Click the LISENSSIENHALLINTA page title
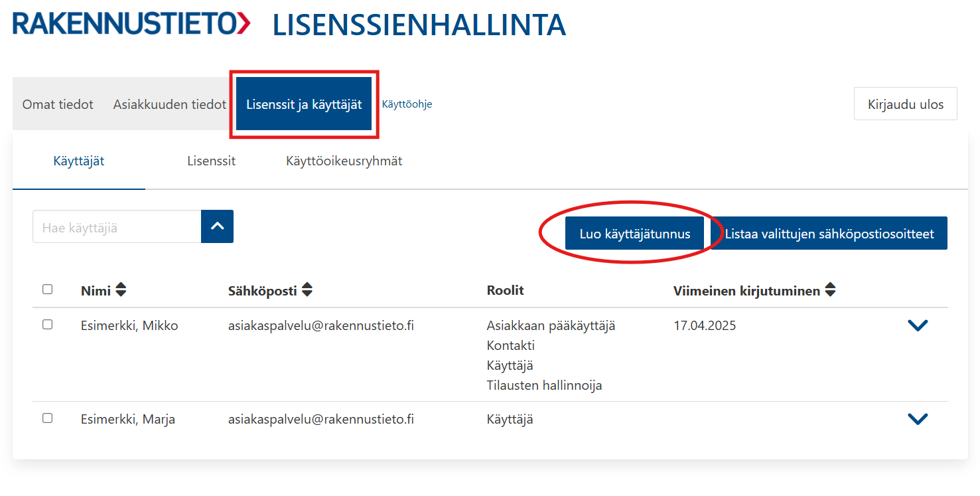Viewport: 980px width, 496px height. pyautogui.click(x=419, y=25)
